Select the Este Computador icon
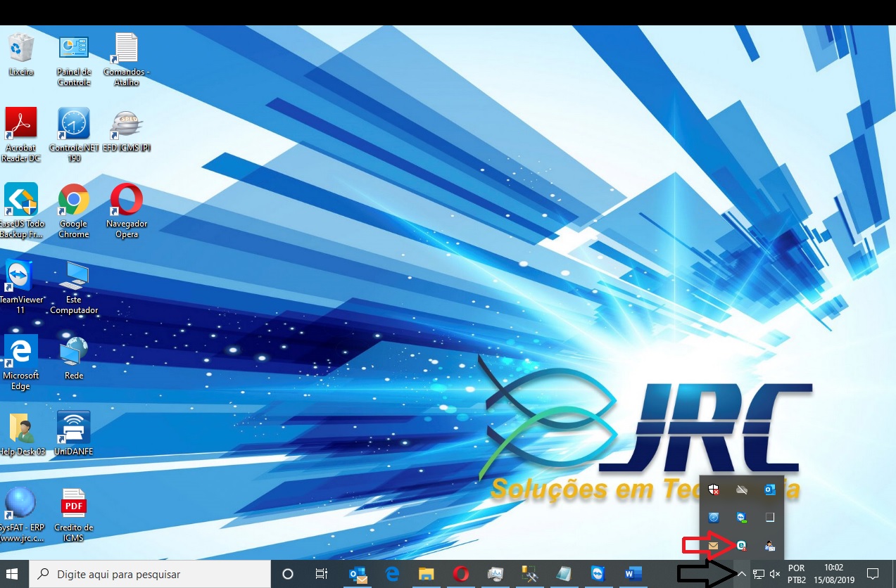This screenshot has width=896, height=588. pos(74,287)
